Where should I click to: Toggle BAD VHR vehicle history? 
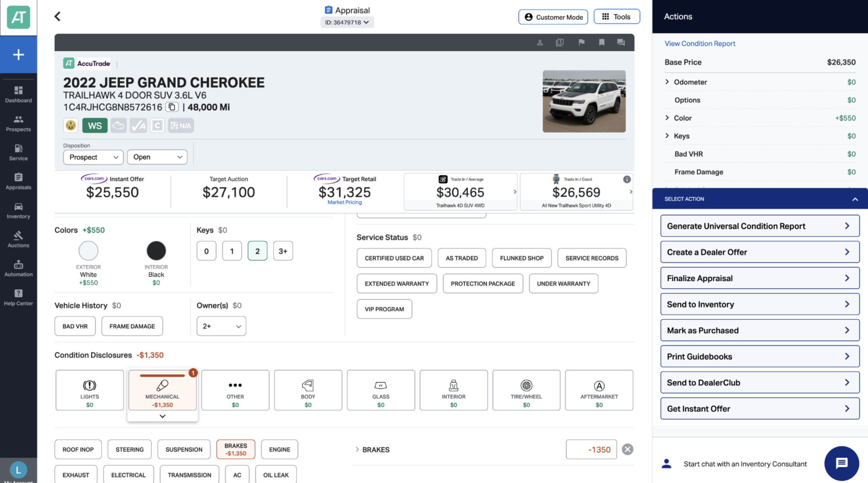click(75, 326)
